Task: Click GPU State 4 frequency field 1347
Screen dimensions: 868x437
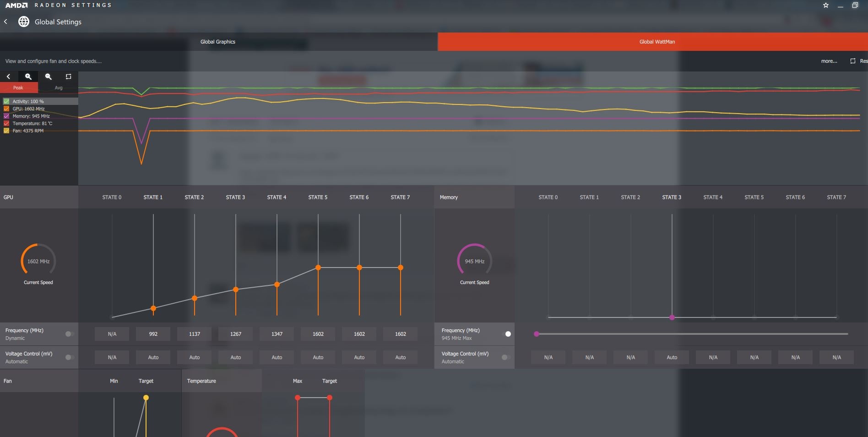Action: coord(277,334)
